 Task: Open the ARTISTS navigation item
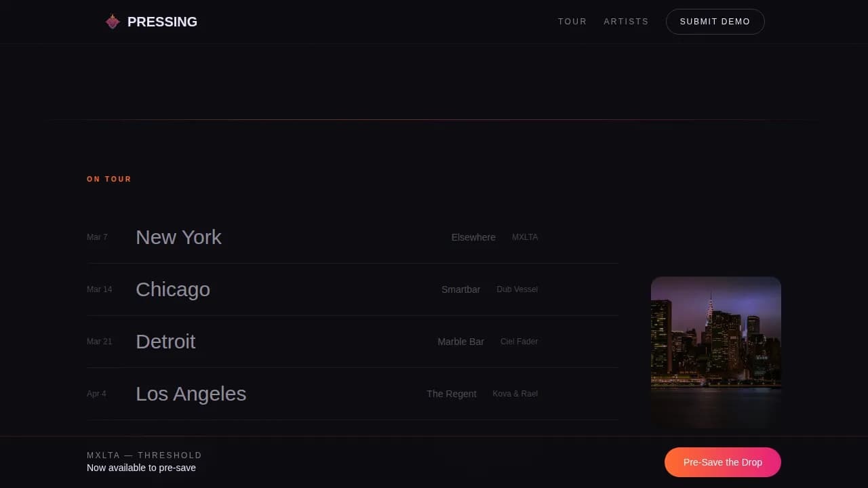point(626,21)
